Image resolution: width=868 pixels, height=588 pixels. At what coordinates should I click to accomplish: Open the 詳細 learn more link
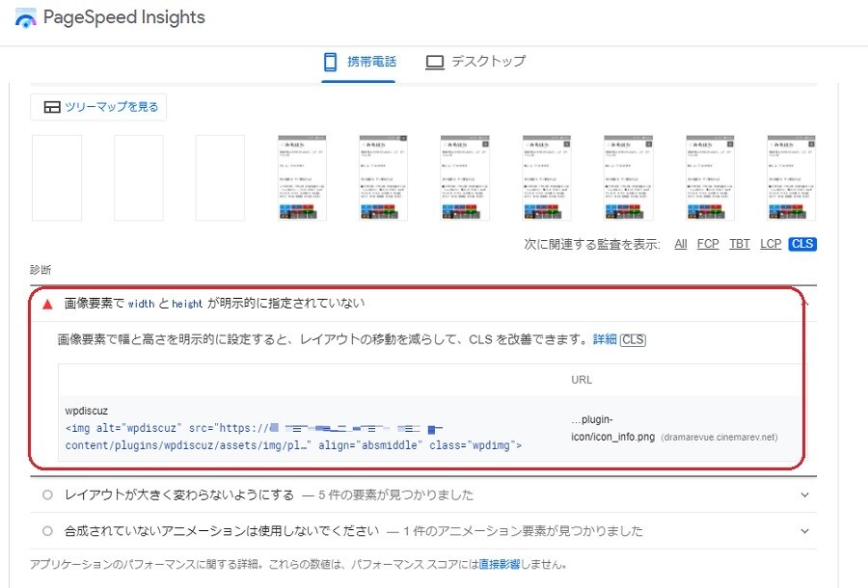pos(605,339)
